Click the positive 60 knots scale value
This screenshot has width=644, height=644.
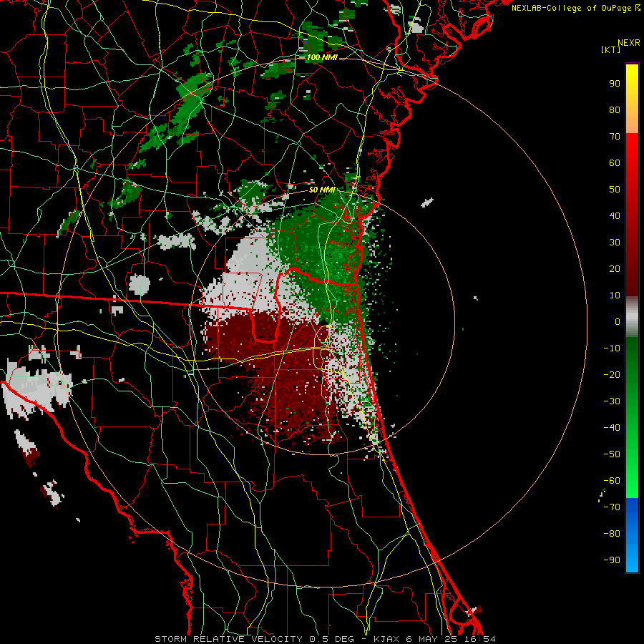click(615, 163)
